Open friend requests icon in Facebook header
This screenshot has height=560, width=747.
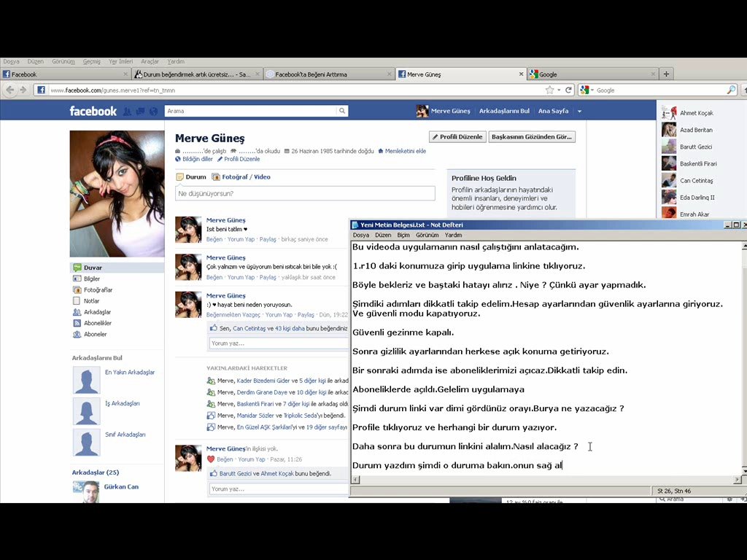point(127,111)
